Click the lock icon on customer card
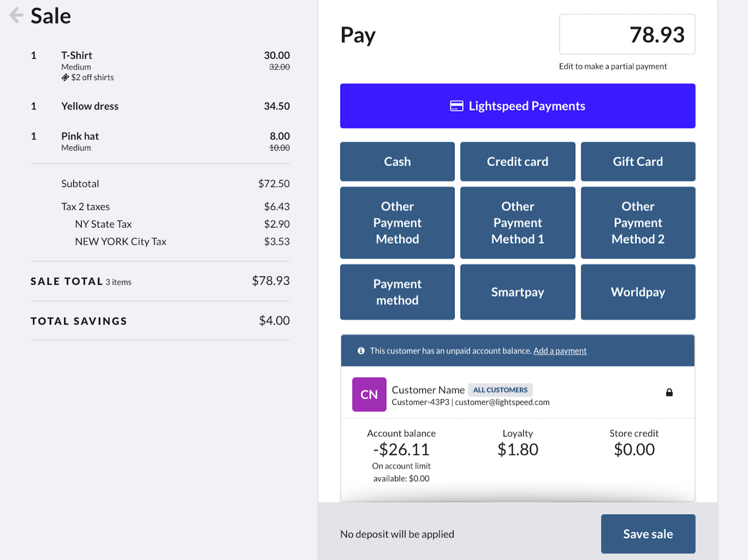This screenshot has height=560, width=748. [669, 393]
